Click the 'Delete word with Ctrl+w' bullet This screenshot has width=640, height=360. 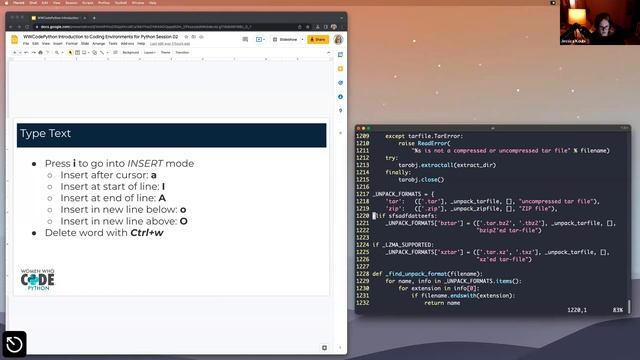[104, 233]
